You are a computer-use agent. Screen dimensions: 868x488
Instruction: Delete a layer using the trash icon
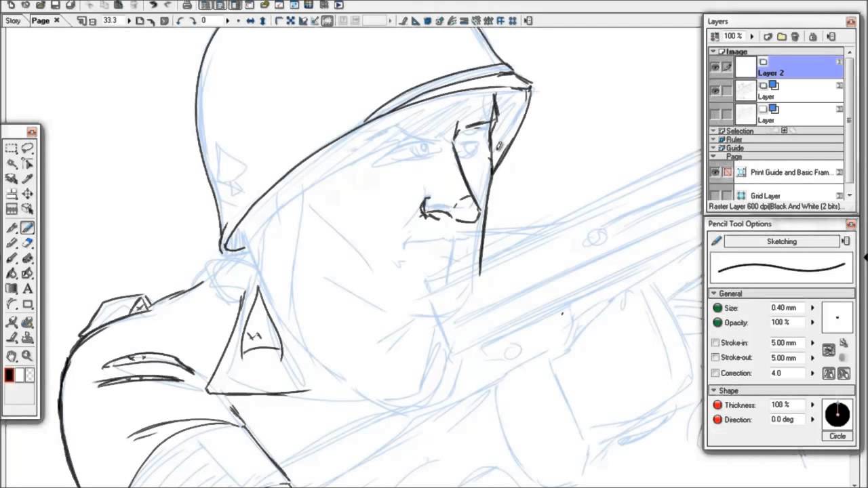[795, 36]
